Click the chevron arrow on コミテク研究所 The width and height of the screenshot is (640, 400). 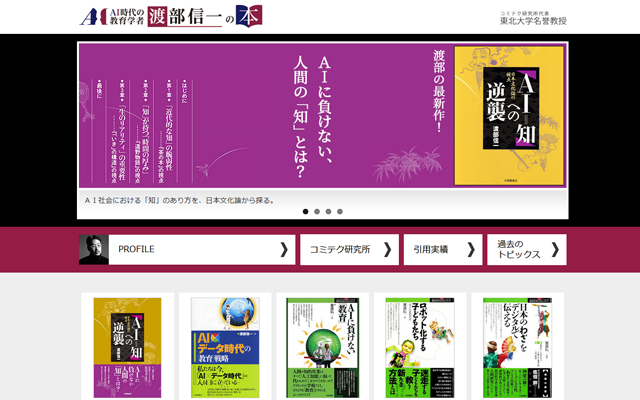pyautogui.click(x=388, y=249)
